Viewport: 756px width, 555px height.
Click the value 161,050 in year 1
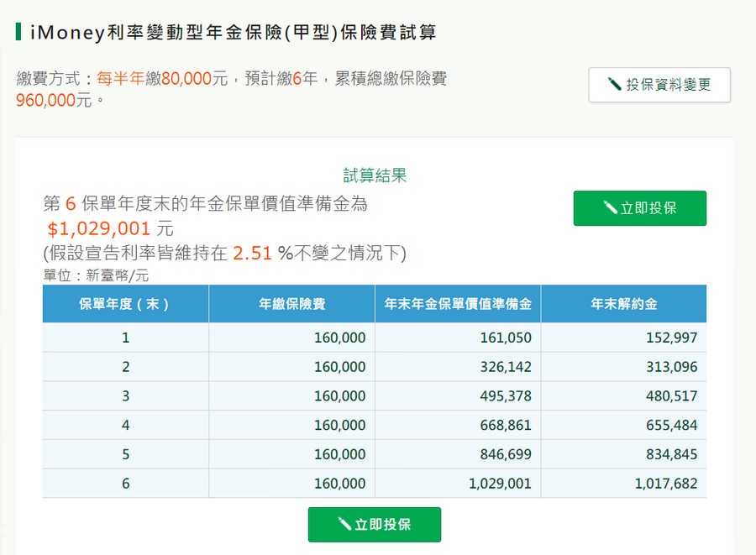[x=506, y=338]
